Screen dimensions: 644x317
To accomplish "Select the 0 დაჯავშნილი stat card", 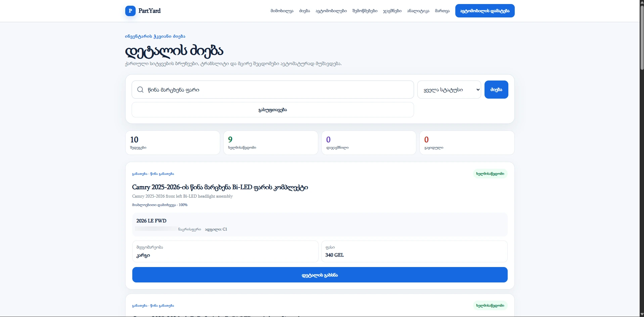I will [369, 143].
